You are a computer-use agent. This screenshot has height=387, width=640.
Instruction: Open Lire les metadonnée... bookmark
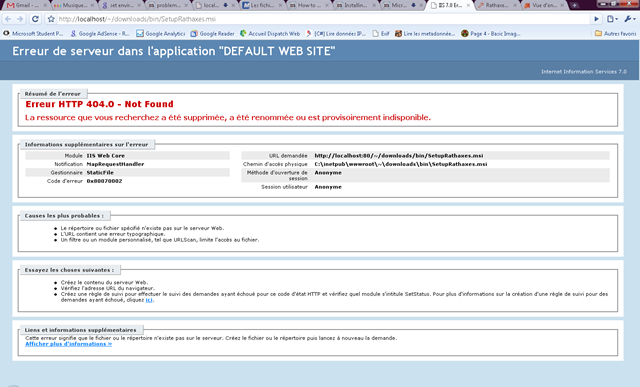tap(425, 33)
